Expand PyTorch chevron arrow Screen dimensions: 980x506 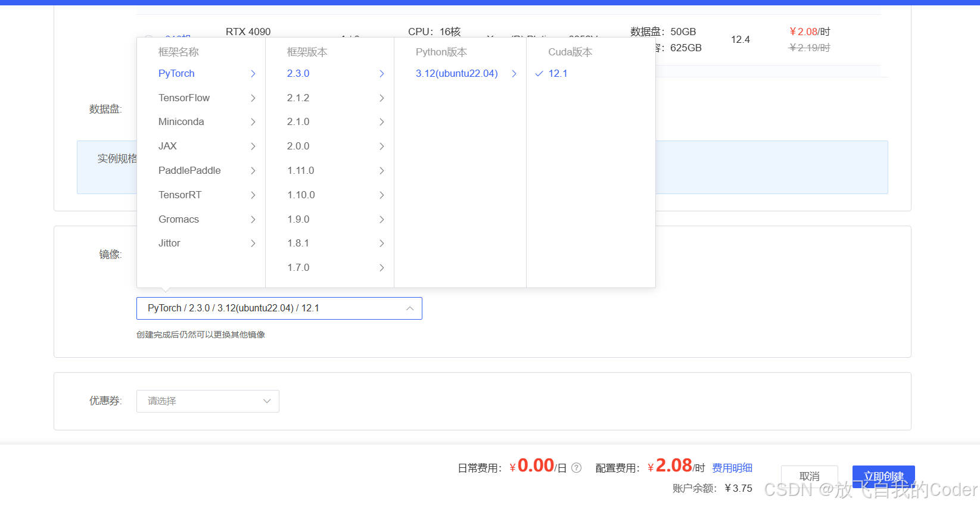(253, 73)
